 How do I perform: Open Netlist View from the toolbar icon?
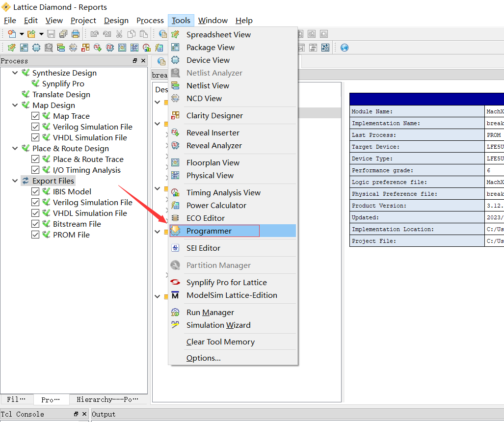tap(61, 48)
